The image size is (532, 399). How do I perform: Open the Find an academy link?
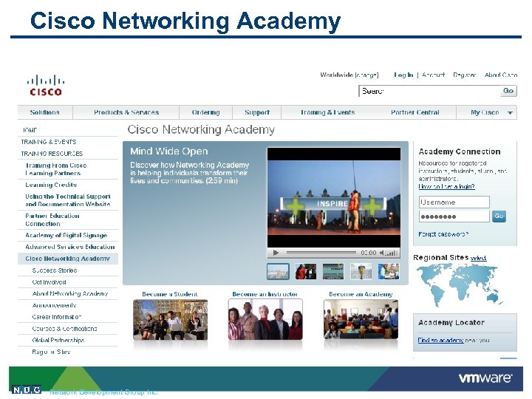click(440, 341)
